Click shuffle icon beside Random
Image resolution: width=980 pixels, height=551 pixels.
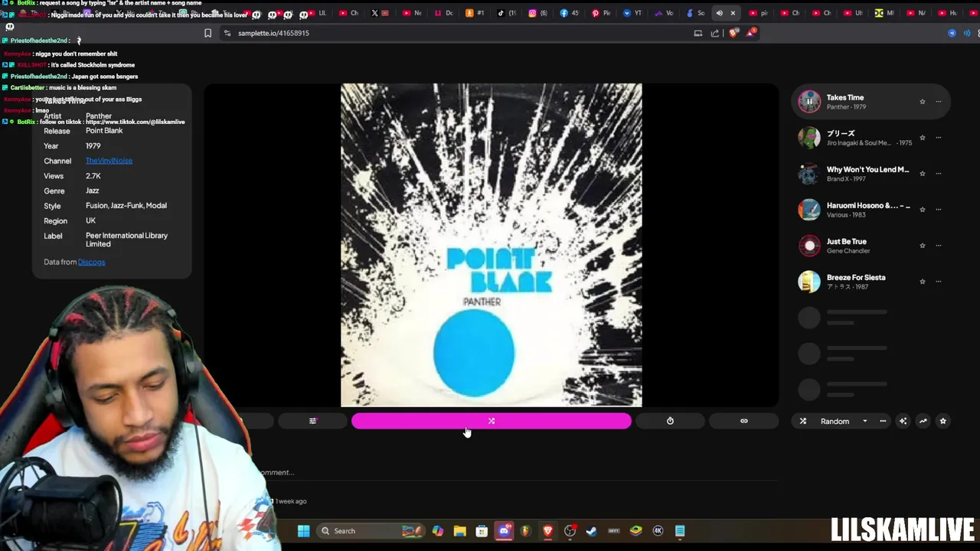pyautogui.click(x=802, y=421)
